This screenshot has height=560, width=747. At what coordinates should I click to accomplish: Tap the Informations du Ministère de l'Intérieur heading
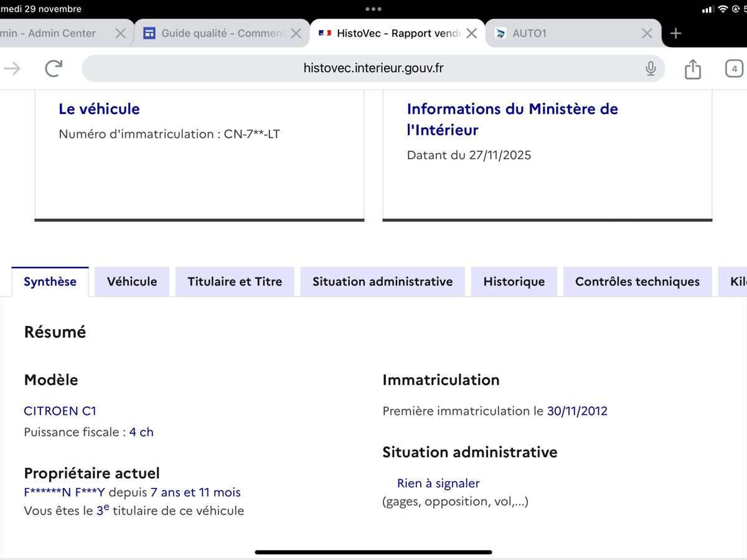click(x=512, y=119)
